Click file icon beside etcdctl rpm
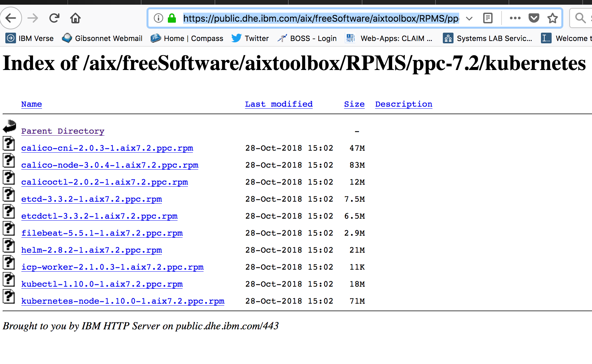 coord(9,211)
